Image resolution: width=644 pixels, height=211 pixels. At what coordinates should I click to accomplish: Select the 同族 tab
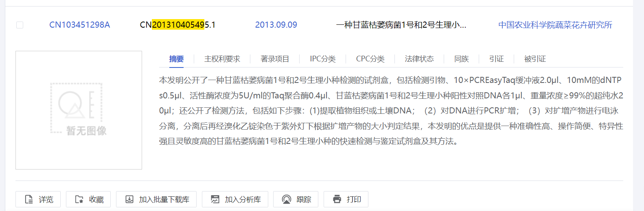point(461,59)
